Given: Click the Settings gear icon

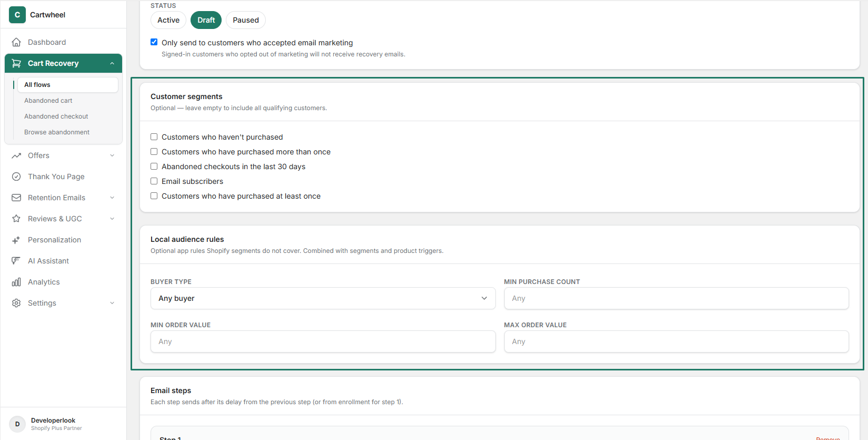Looking at the screenshot, I should pos(16,303).
